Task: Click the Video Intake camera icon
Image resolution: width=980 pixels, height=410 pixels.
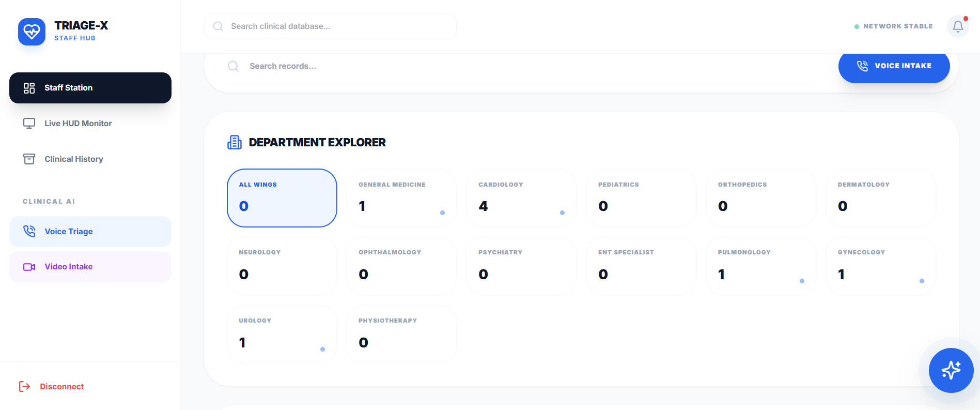Action: [x=29, y=267]
